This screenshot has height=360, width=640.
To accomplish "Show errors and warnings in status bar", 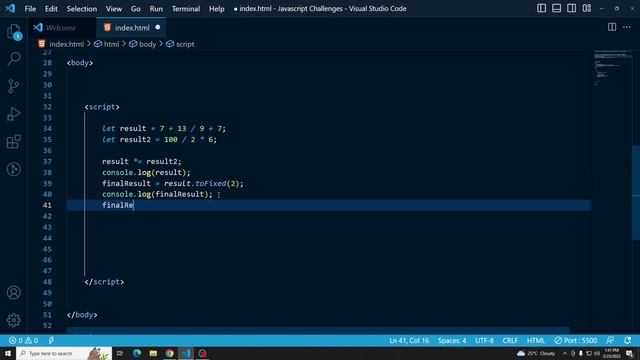I will [x=24, y=340].
